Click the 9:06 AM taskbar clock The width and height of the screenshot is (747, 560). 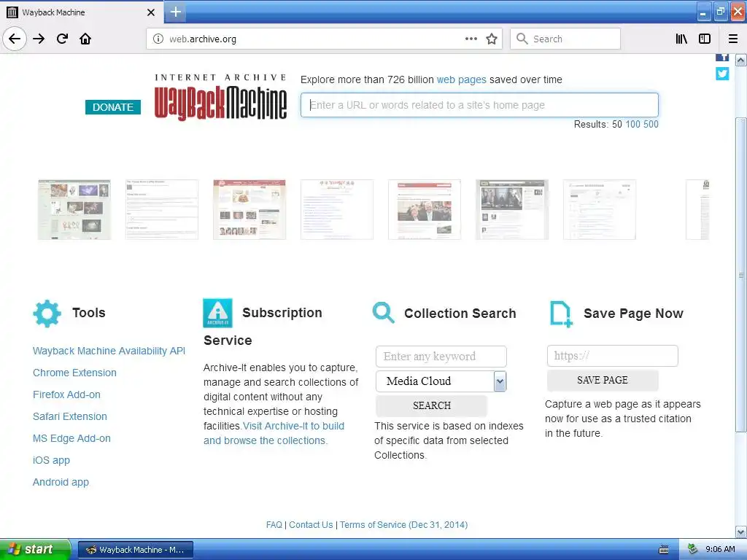720,550
